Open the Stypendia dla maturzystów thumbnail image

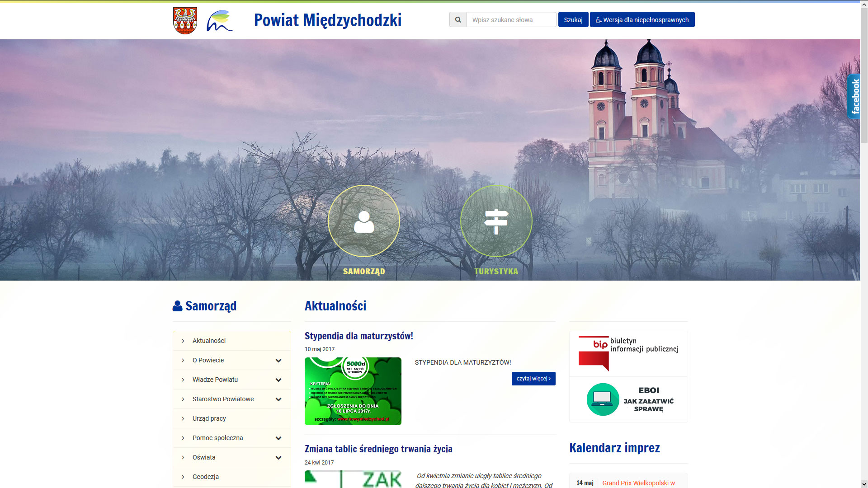(353, 391)
